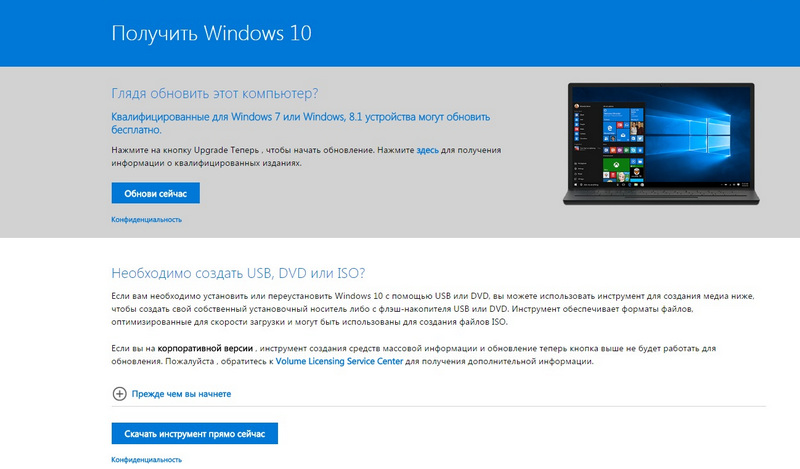
Task: Click the 'Глядя обновить этот компьютер?' heading
Action: (214, 94)
